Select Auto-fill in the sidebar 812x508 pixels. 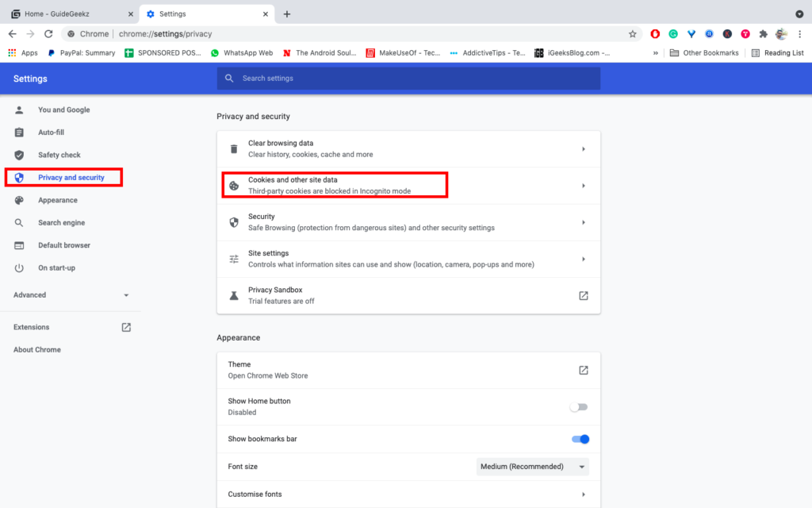tap(51, 133)
